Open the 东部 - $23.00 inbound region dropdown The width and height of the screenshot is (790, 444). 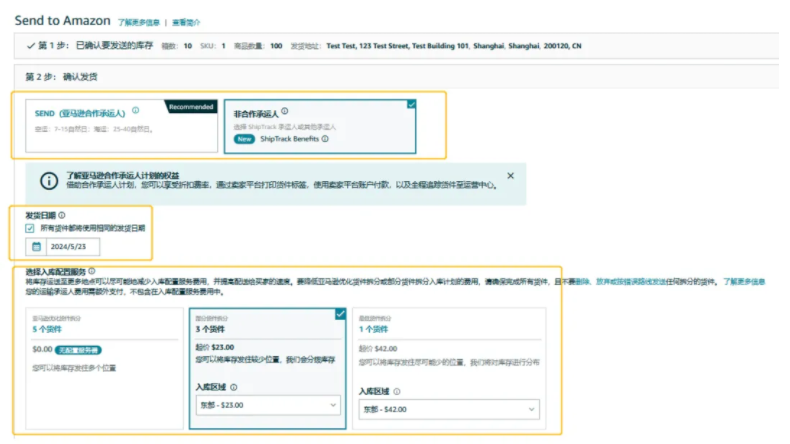pyautogui.click(x=268, y=405)
